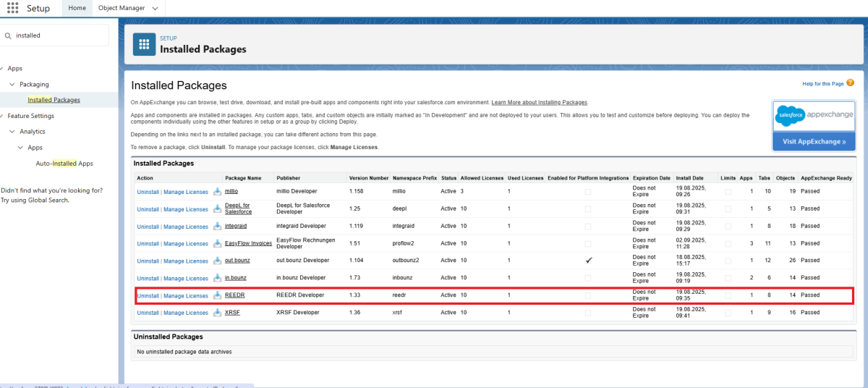Click the orange help question mark icon

click(x=850, y=83)
